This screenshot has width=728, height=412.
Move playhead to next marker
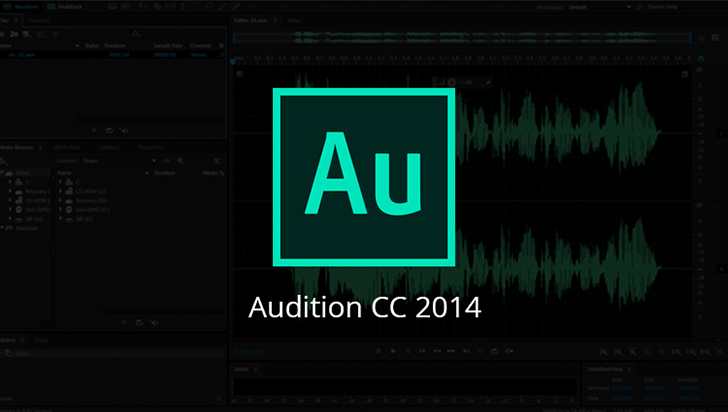tap(466, 351)
